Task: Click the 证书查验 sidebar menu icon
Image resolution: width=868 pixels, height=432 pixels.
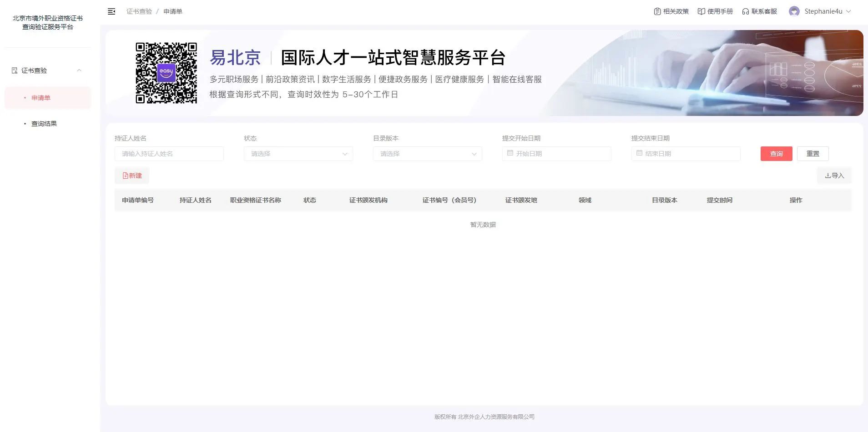Action: coord(15,70)
